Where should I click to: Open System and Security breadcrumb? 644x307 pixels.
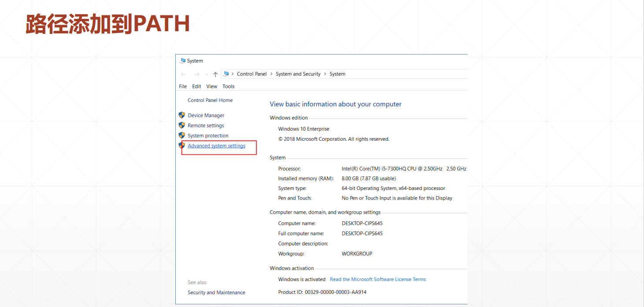point(298,74)
